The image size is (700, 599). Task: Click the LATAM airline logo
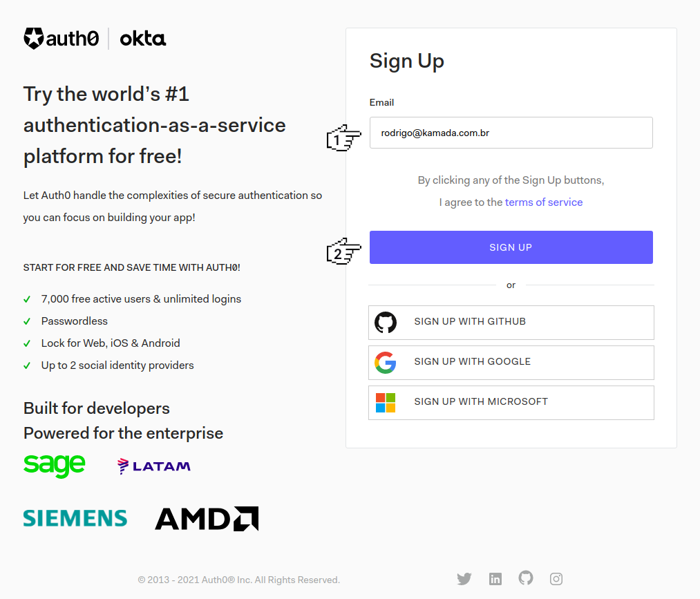pyautogui.click(x=154, y=466)
